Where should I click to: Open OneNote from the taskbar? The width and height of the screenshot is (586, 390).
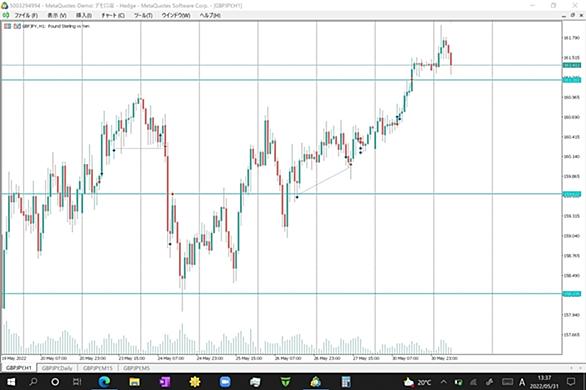click(x=165, y=382)
